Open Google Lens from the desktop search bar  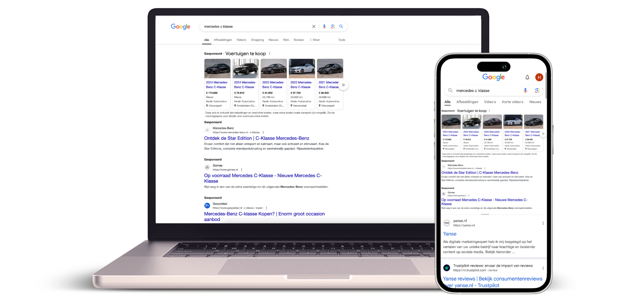pyautogui.click(x=332, y=27)
